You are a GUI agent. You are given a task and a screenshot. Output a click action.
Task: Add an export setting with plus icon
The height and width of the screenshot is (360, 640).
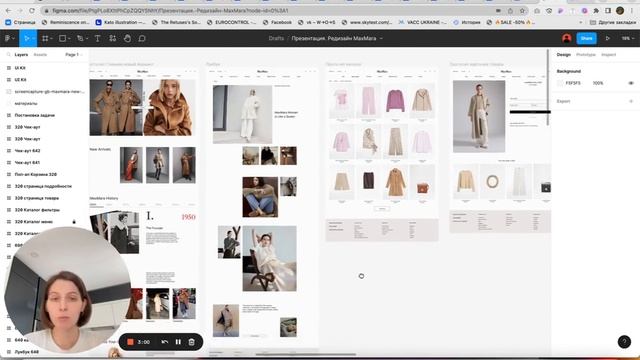631,101
